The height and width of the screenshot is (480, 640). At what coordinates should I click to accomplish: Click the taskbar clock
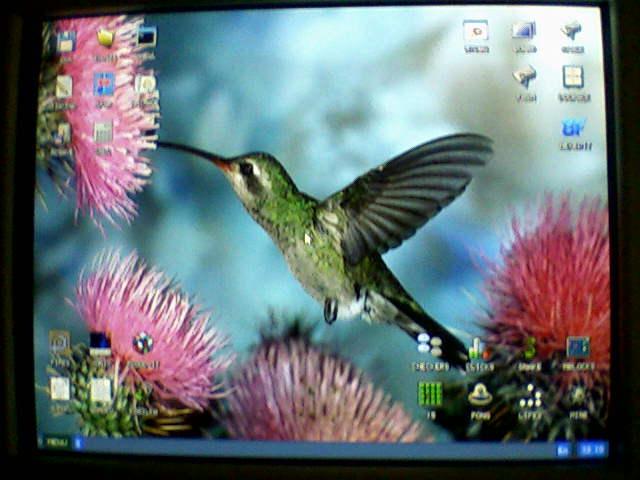[592, 450]
